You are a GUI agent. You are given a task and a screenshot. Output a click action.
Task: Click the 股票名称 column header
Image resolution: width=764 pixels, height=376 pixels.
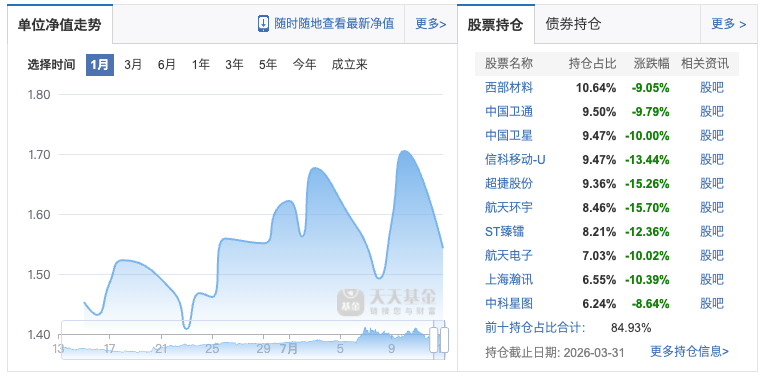click(x=509, y=63)
